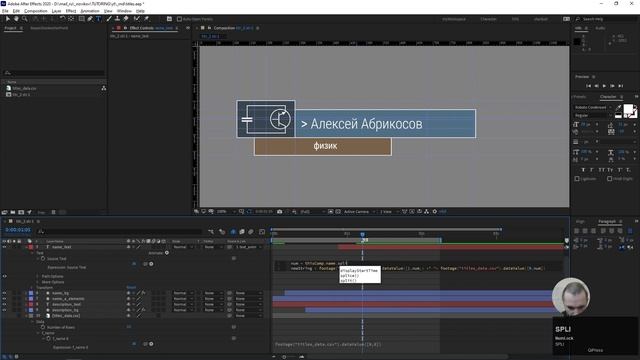Collapse the Source Text property twirl
Screen dimensions: 640x360
(x=38, y=259)
